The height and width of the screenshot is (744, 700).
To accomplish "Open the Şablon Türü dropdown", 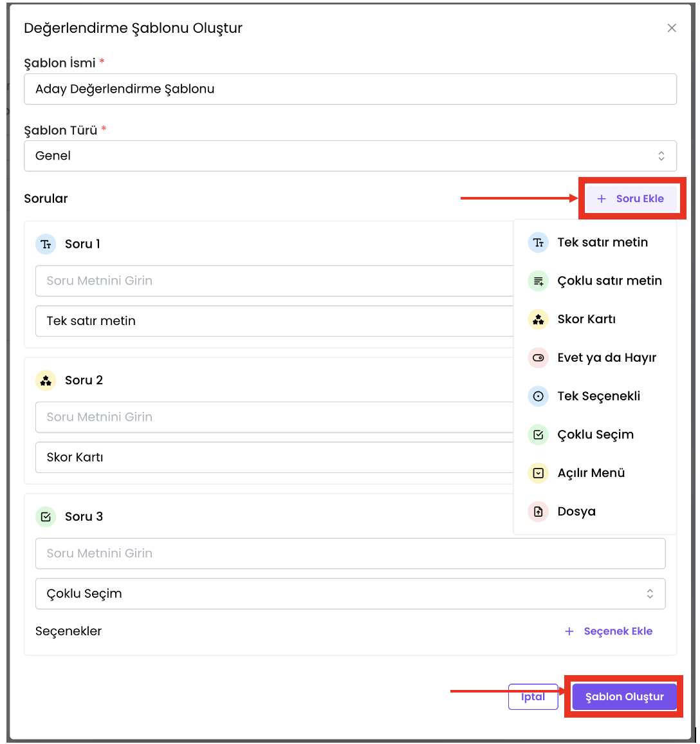I will (350, 156).
